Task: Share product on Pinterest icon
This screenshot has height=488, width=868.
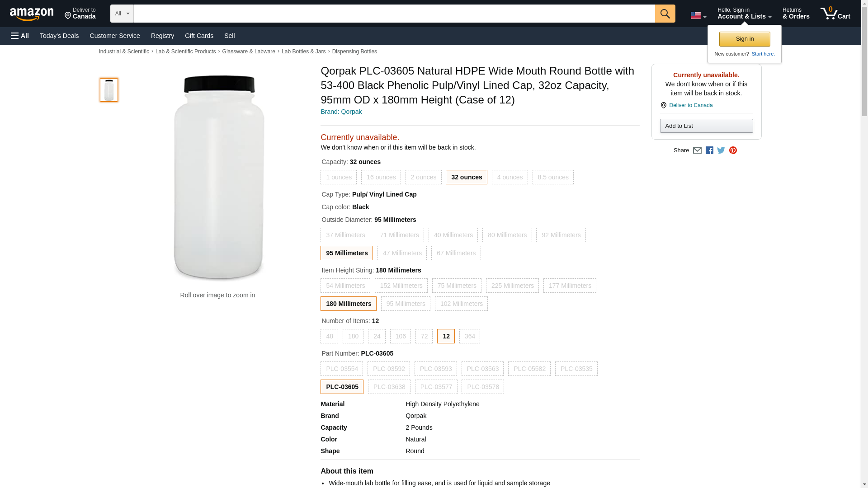Action: click(733, 150)
